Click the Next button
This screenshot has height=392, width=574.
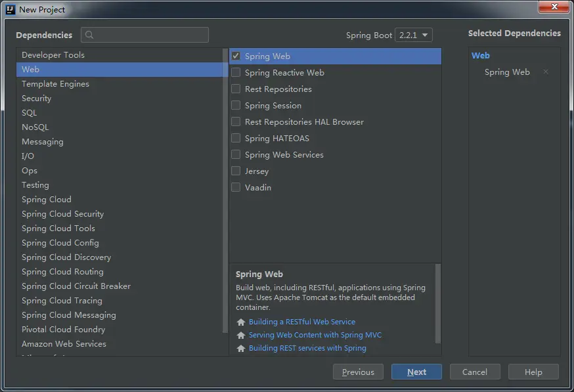point(416,372)
